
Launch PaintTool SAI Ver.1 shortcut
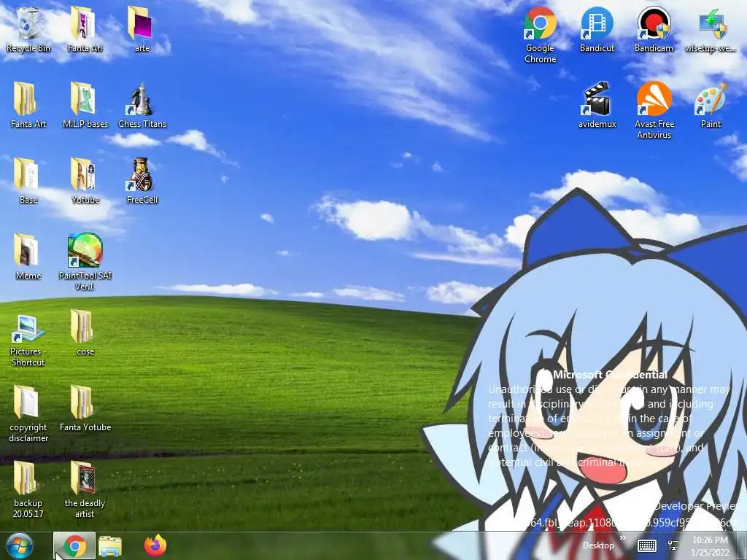[85, 262]
